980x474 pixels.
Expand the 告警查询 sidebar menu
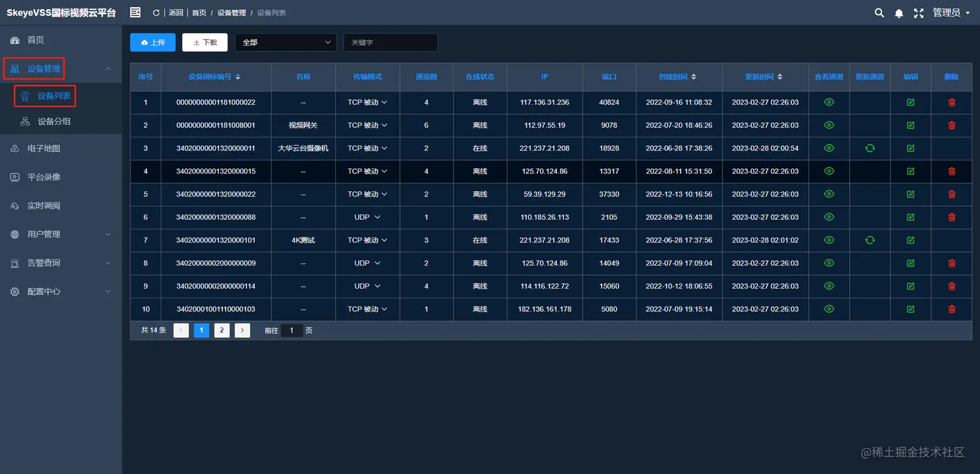(x=61, y=263)
